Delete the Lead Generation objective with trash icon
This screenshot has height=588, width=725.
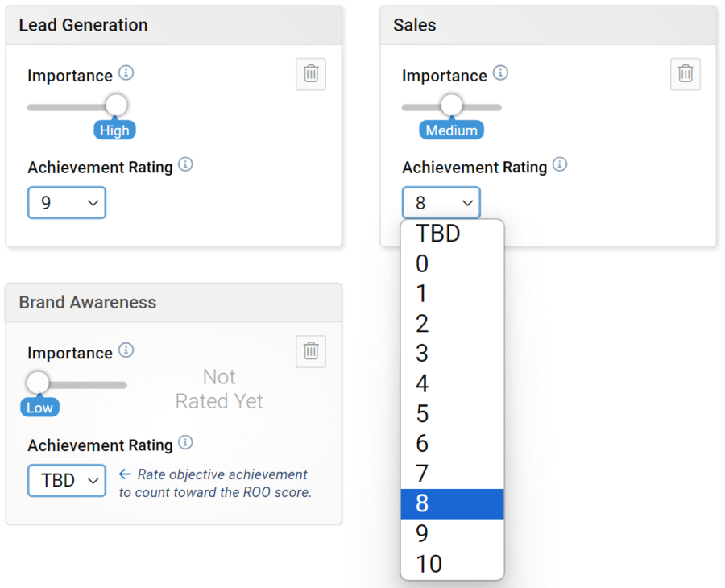pos(311,75)
